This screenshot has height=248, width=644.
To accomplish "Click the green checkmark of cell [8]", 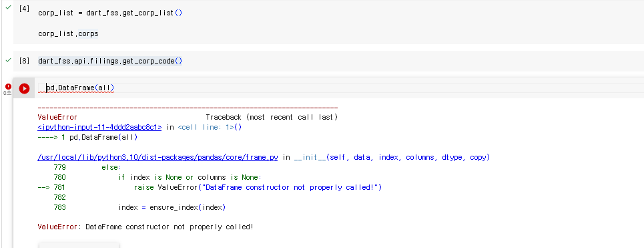I will [8, 60].
